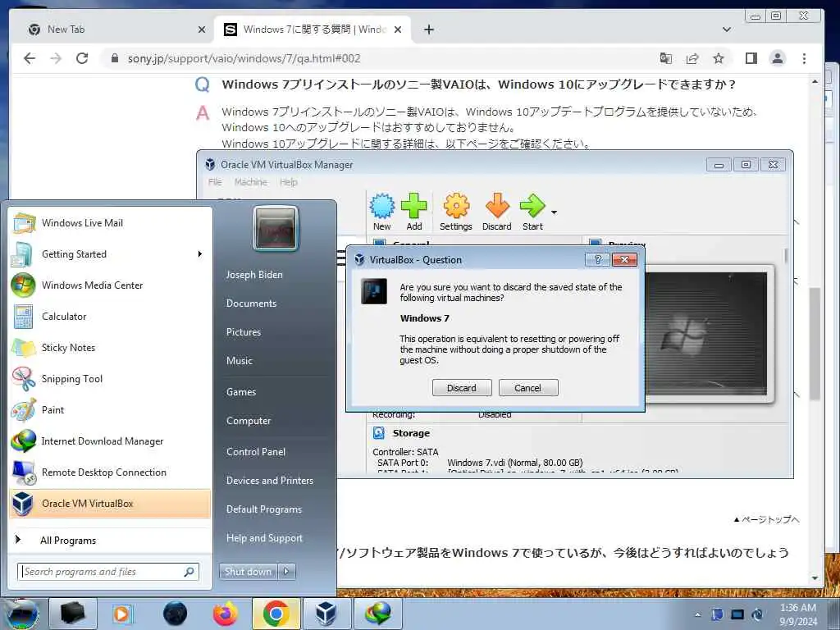Open Pictures from the Start menu
Screen dimensions: 840x630
point(243,332)
